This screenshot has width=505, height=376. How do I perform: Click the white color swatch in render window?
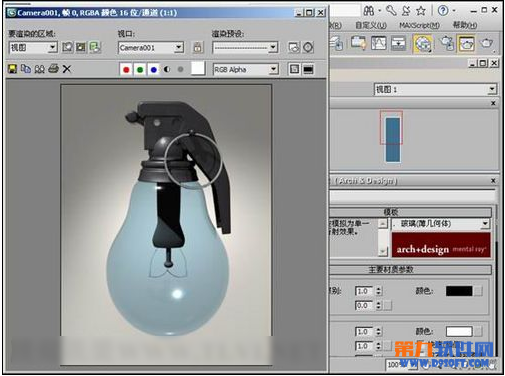(198, 69)
